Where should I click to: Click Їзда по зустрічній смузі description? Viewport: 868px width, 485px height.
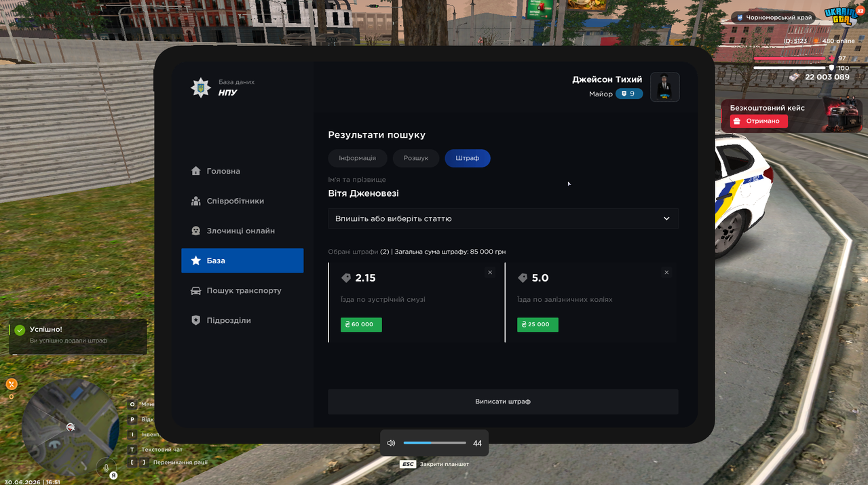click(383, 299)
